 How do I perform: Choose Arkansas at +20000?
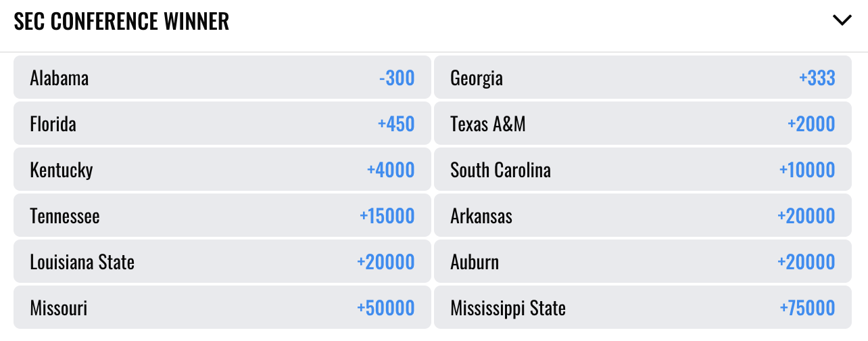643,216
